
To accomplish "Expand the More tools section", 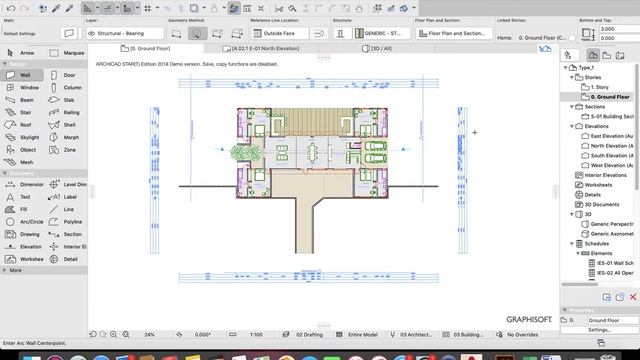I will tap(4, 270).
